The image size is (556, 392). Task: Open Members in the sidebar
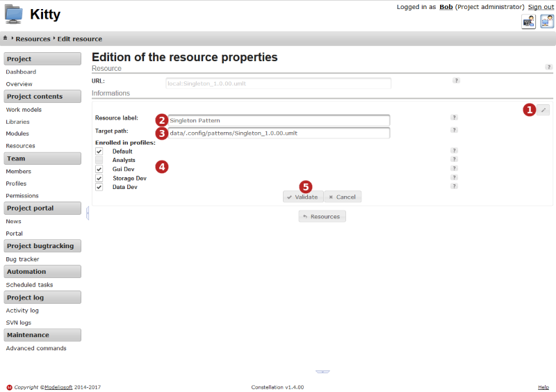(x=19, y=172)
